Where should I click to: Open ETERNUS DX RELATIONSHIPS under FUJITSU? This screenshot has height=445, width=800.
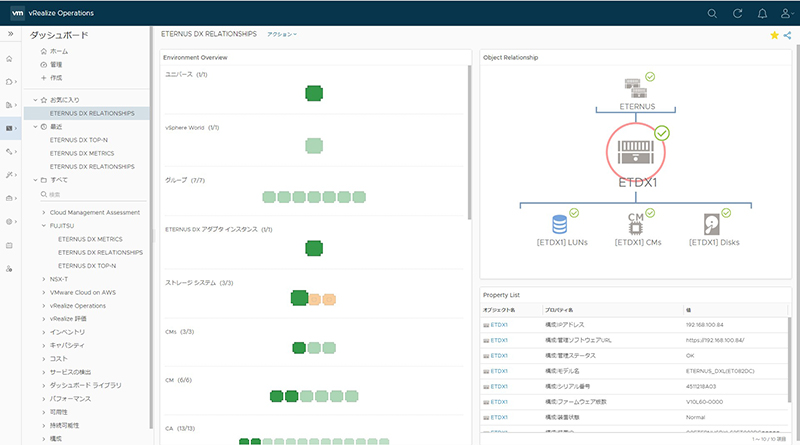pyautogui.click(x=100, y=253)
